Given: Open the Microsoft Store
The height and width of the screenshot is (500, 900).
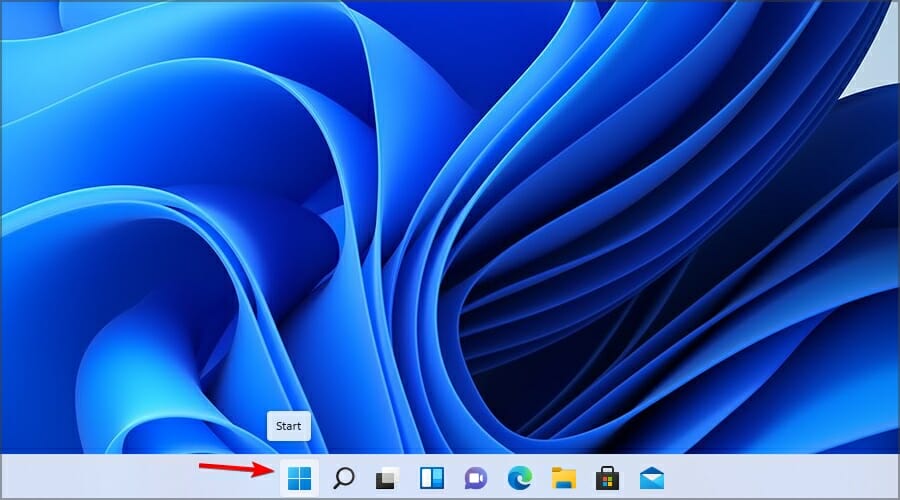Looking at the screenshot, I should pos(607,478).
